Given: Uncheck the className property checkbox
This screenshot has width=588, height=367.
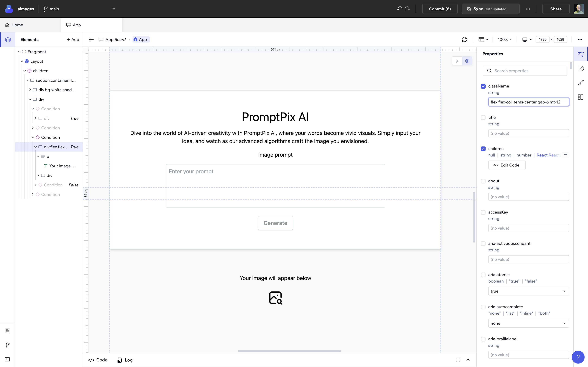Looking at the screenshot, I should (x=483, y=86).
